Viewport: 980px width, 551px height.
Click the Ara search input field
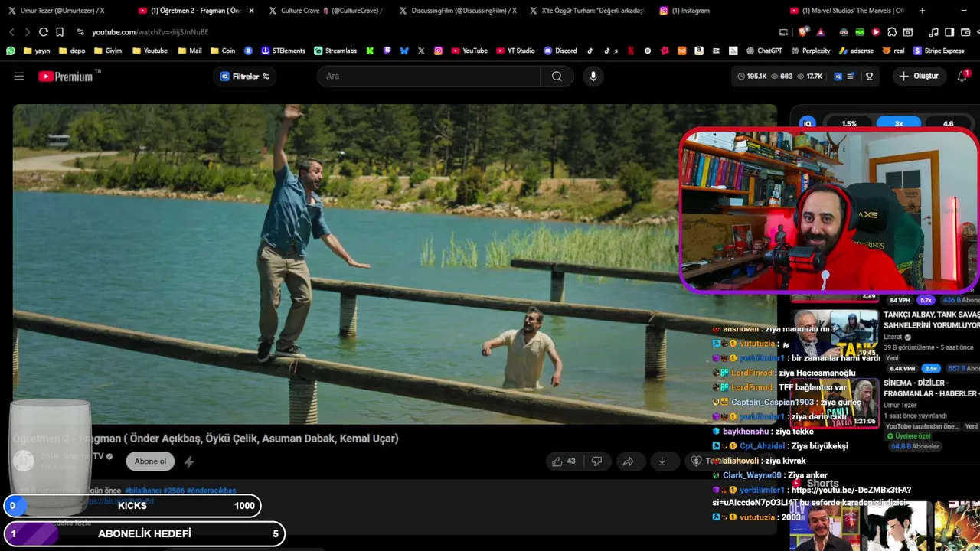pyautogui.click(x=429, y=77)
